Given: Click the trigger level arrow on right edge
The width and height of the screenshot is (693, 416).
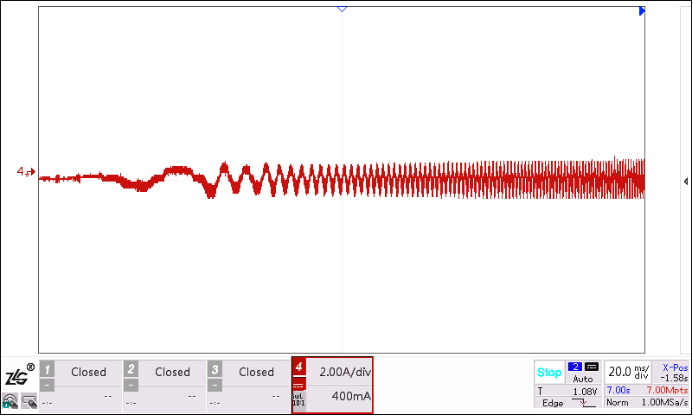Looking at the screenshot, I should 686,181.
